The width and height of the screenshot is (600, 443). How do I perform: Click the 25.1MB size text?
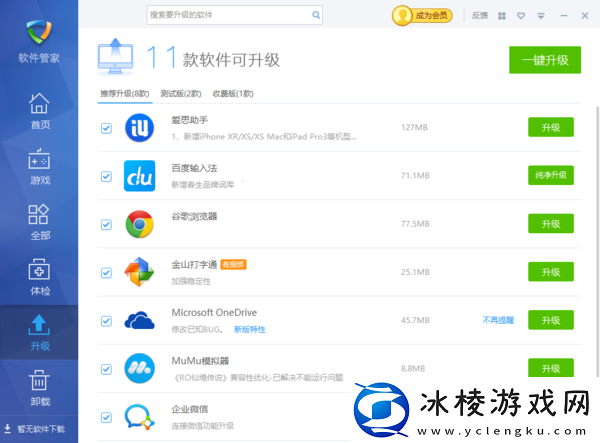(415, 272)
